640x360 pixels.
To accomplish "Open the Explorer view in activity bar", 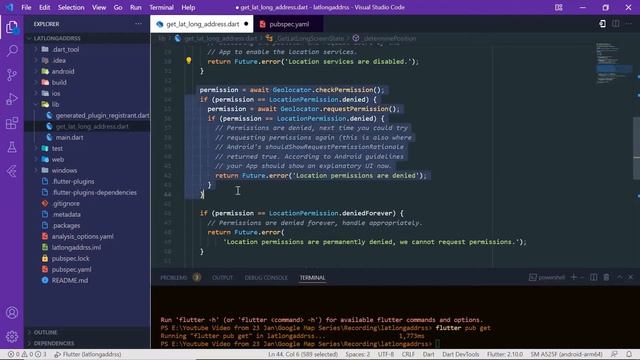I will pyautogui.click(x=12, y=27).
